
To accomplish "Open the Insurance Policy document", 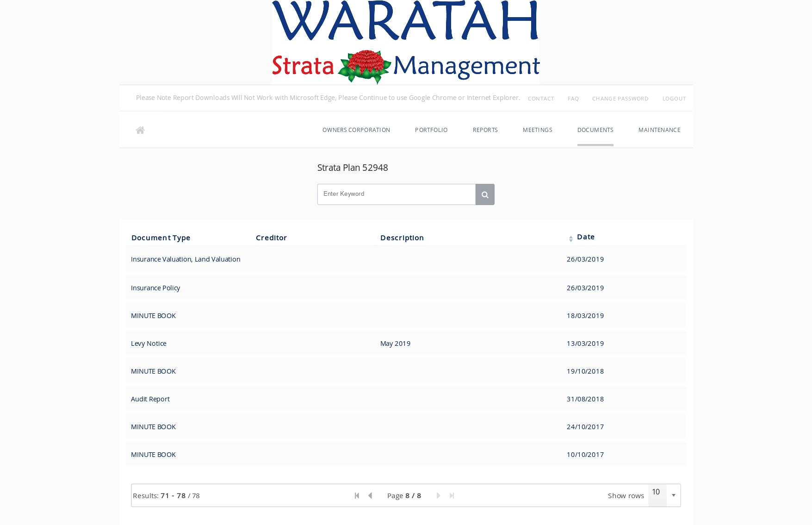I will point(155,288).
